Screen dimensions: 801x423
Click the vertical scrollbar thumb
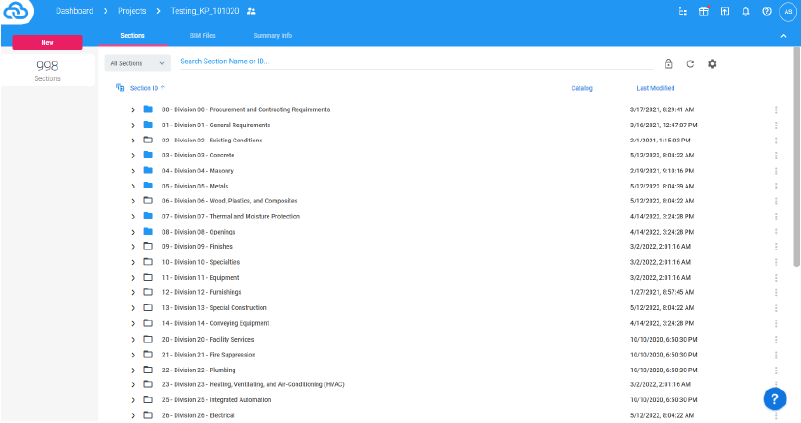coord(796,156)
